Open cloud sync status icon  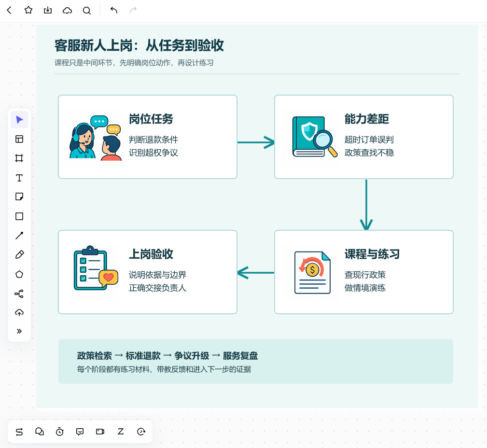tap(67, 11)
